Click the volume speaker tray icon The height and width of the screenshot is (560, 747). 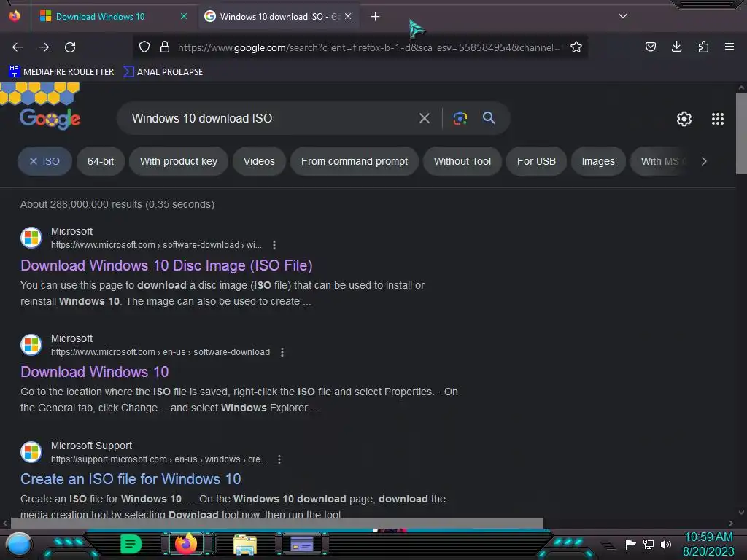666,544
